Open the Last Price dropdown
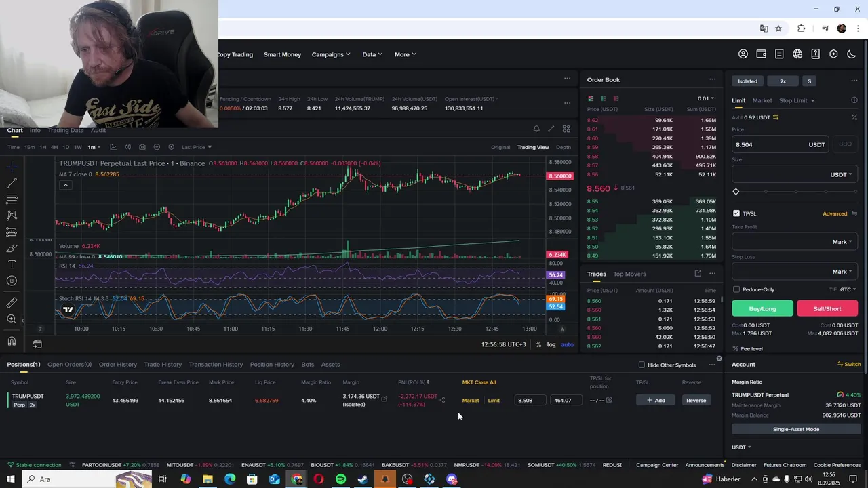 click(197, 147)
